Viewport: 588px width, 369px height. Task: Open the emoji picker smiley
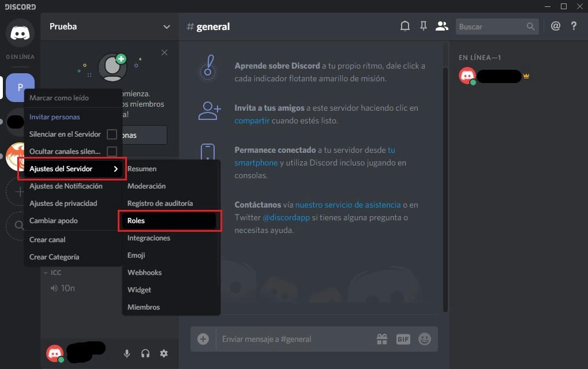point(425,339)
